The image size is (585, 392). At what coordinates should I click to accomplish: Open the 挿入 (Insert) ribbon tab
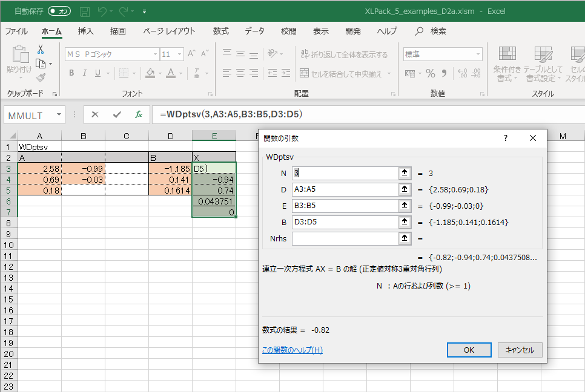[x=86, y=31]
